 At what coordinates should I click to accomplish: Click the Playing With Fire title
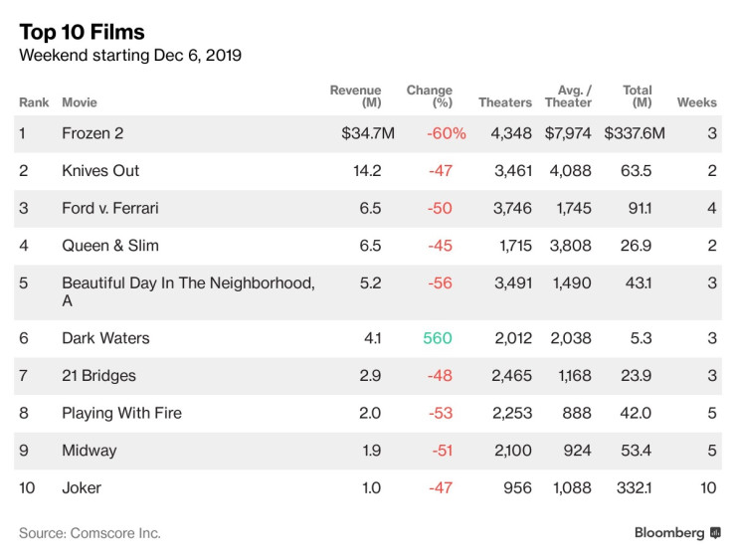[121, 413]
